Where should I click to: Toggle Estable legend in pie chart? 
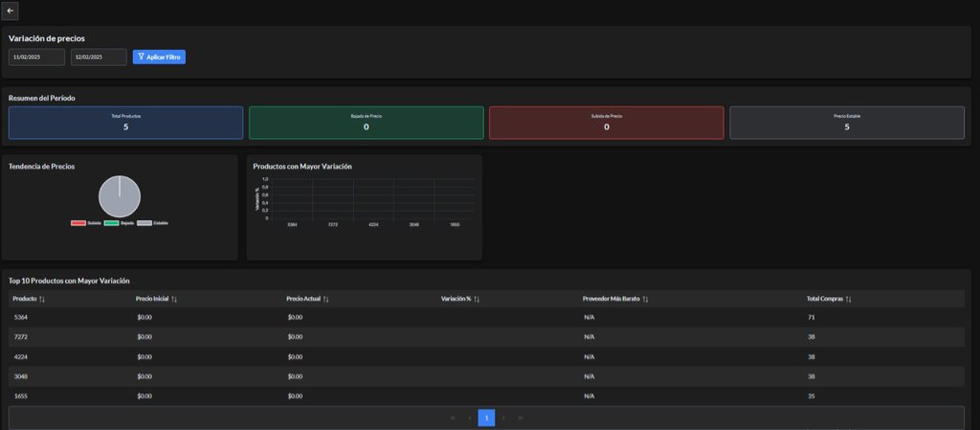point(153,222)
